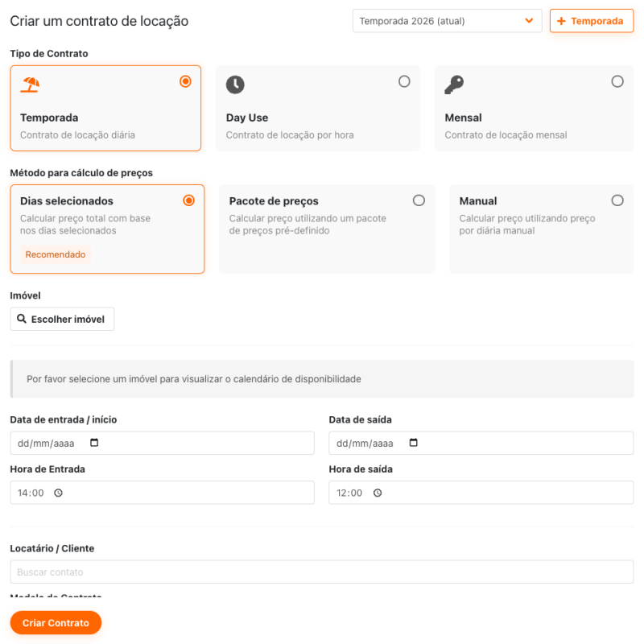Screen dimensions: 644x644
Task: Click clock icon in Hora de Entrada field
Action: pos(58,493)
